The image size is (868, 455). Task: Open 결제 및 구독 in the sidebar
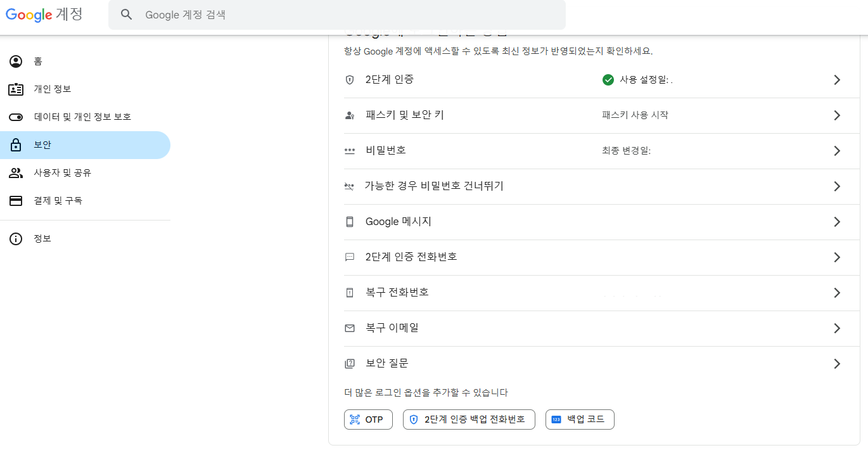[85, 201]
